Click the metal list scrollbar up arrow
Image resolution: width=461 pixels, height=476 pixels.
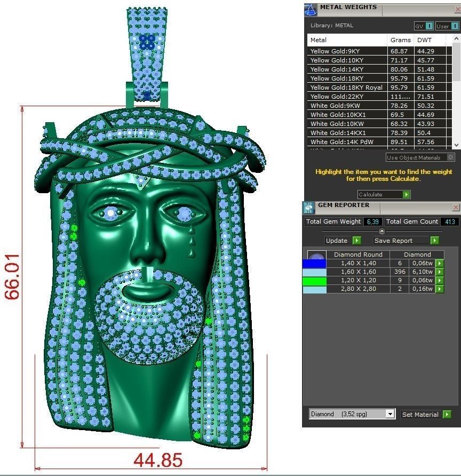[x=456, y=39]
